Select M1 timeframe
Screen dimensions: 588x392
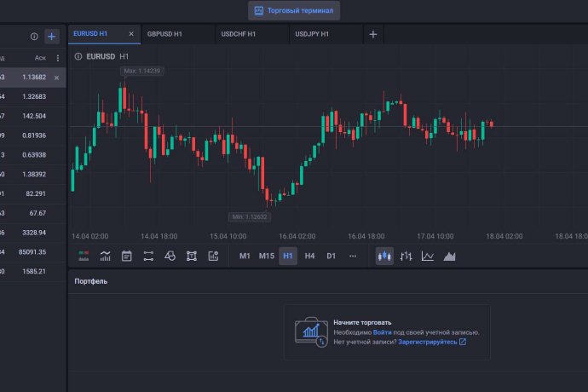245,257
